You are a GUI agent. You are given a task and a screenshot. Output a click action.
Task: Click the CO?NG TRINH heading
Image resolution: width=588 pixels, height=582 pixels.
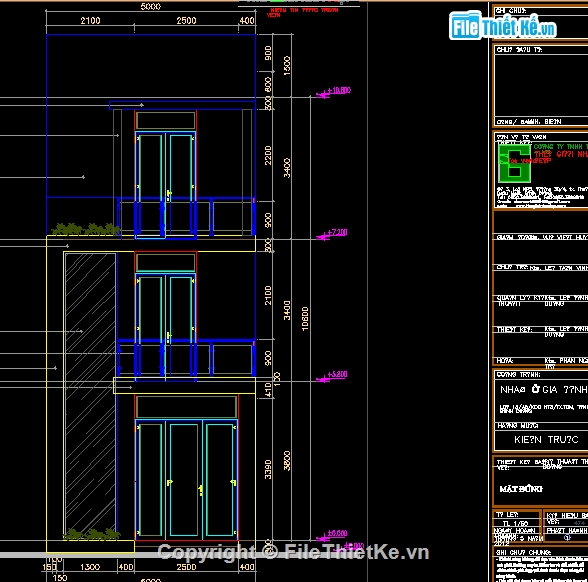coord(519,374)
